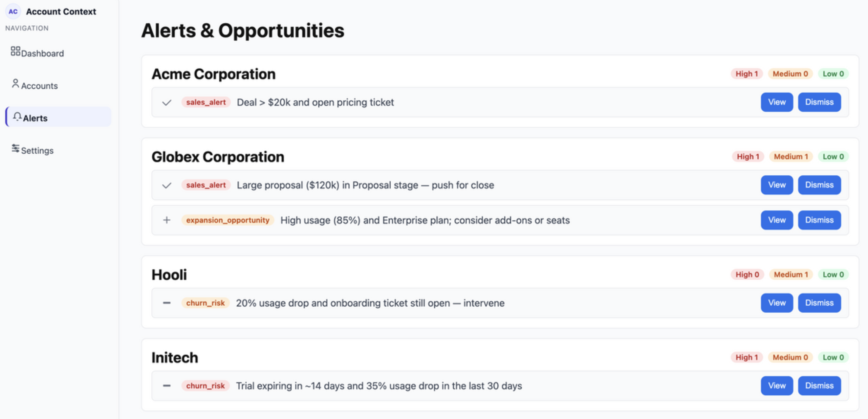Dismiss the Globex expansion opportunity alert
868x419 pixels.
tap(819, 220)
